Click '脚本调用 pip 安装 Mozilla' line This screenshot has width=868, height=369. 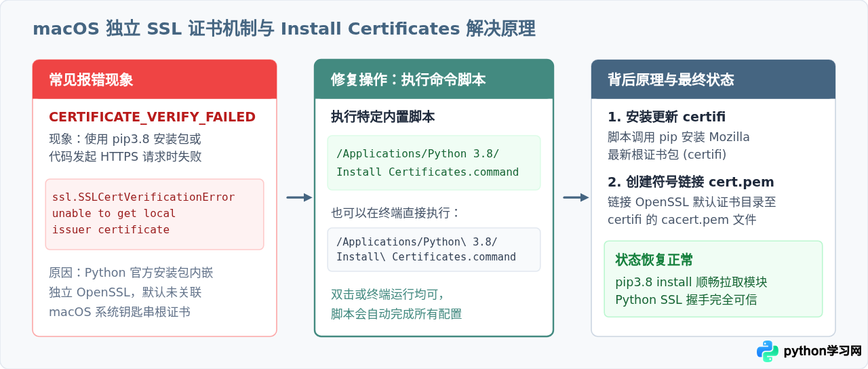[x=679, y=137]
